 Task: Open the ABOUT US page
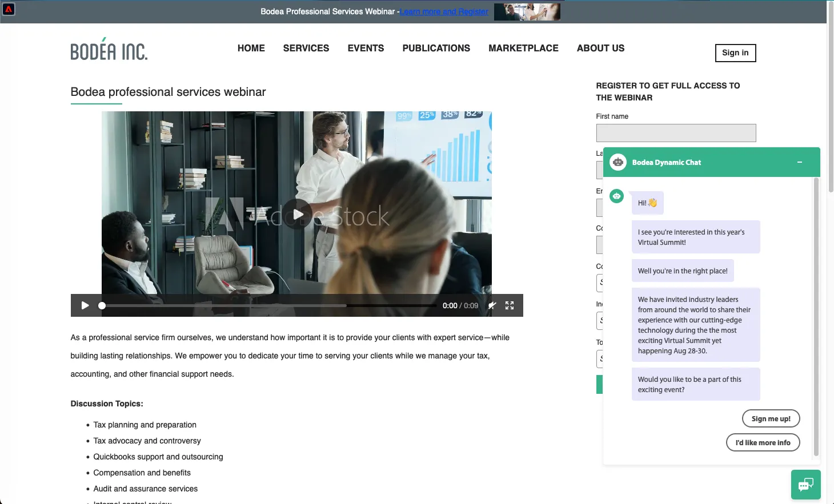coord(601,49)
